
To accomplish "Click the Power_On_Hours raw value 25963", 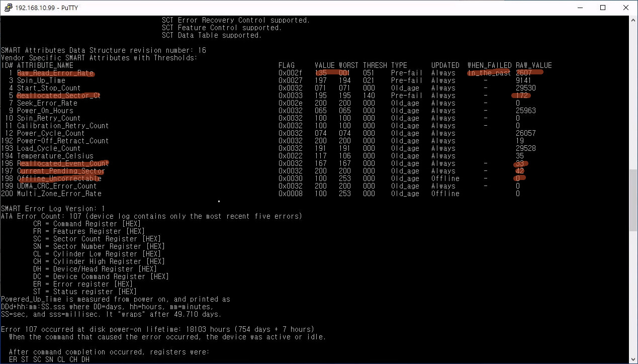I will pyautogui.click(x=525, y=111).
